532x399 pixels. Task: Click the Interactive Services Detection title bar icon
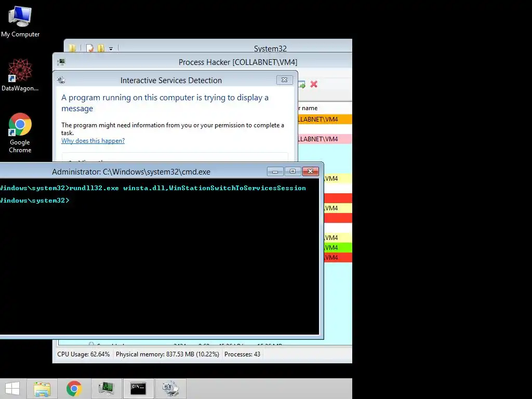tap(61, 80)
